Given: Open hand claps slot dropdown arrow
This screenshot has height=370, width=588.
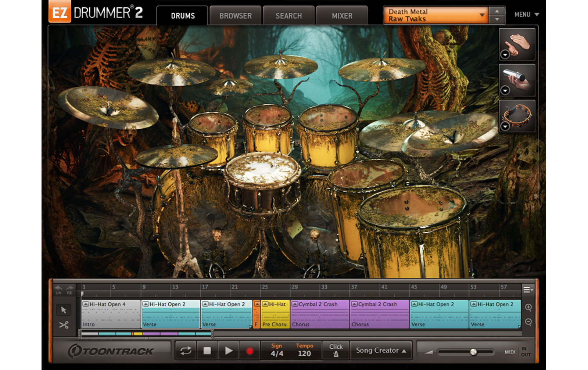Looking at the screenshot, I should [x=505, y=55].
